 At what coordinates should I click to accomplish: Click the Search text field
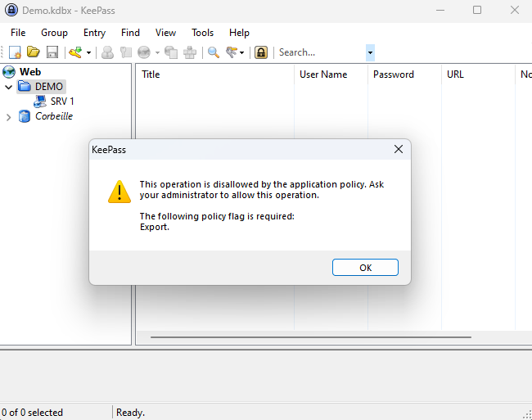pos(322,52)
